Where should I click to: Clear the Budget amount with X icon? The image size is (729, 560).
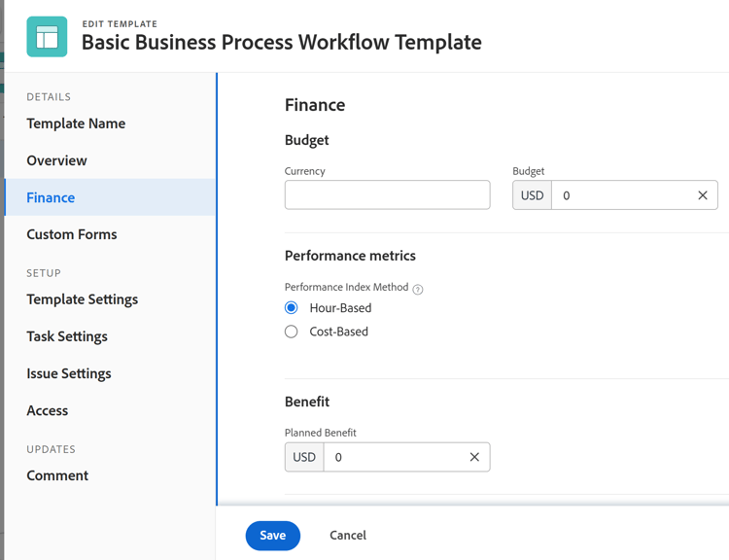coord(703,195)
